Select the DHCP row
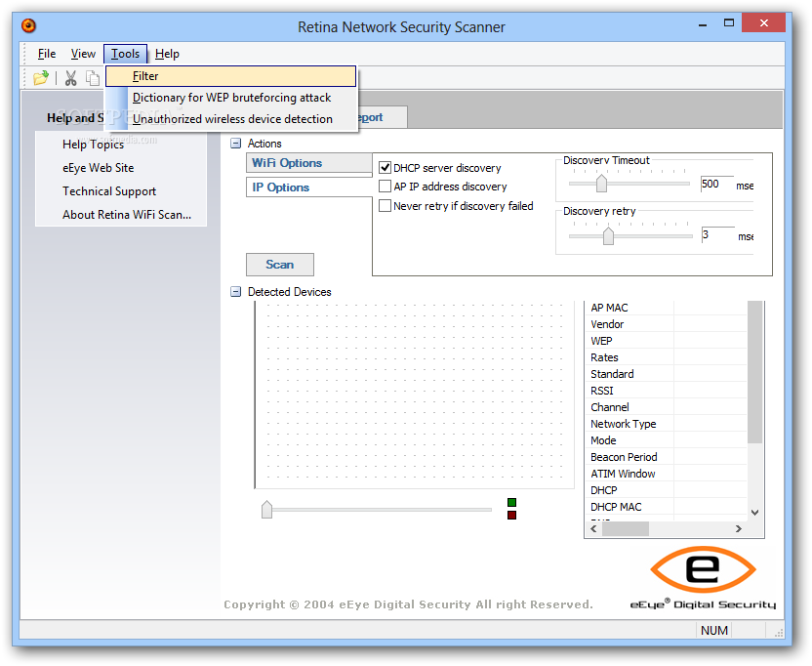812x666 pixels. [667, 490]
